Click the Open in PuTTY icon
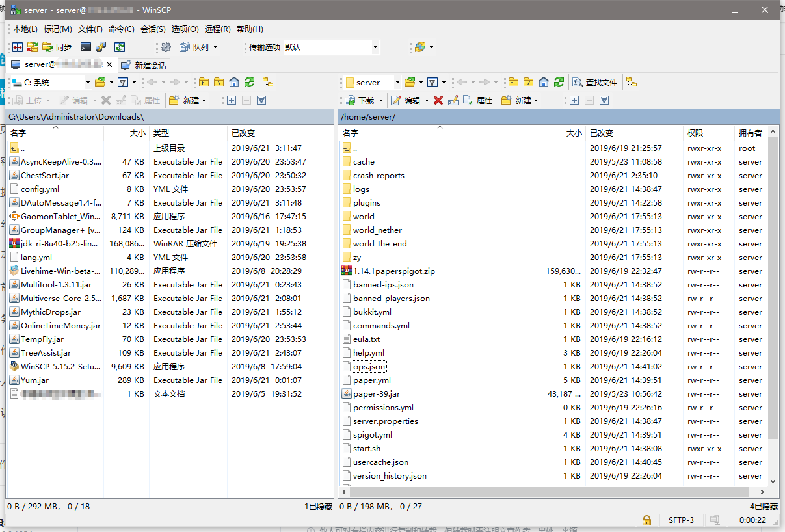785x532 pixels. click(101, 47)
